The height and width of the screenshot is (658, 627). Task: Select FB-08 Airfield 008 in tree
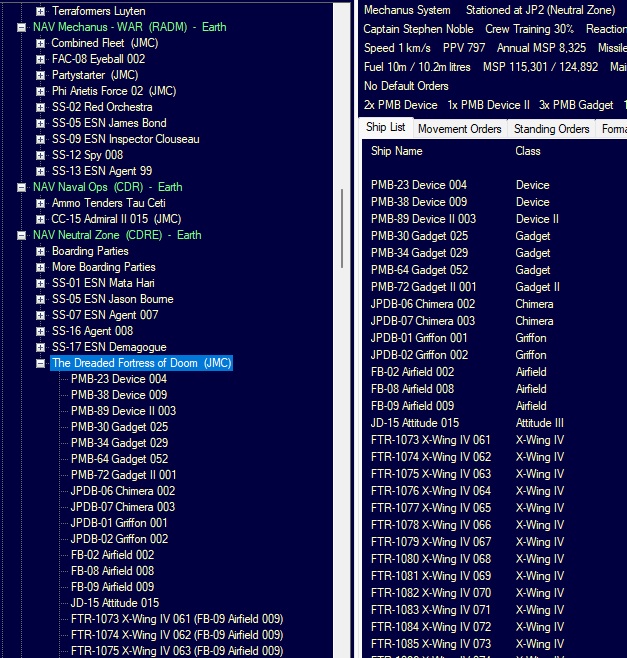[x=112, y=571]
